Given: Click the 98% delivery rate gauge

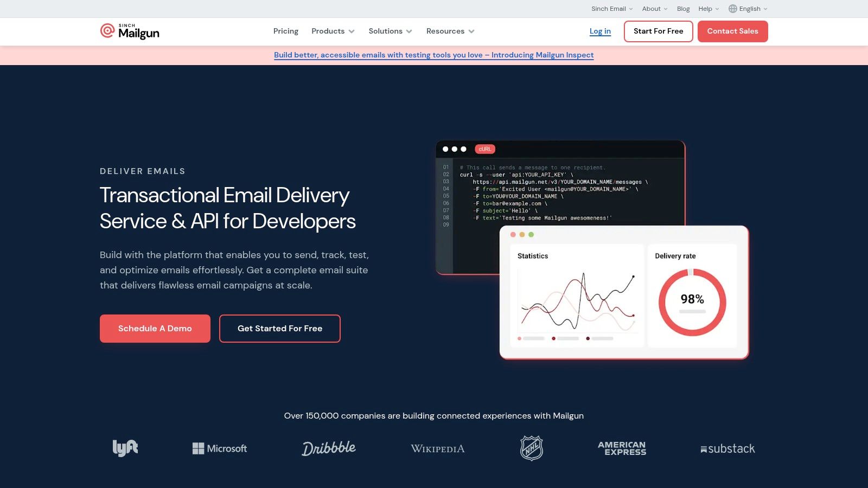Looking at the screenshot, I should 692,302.
